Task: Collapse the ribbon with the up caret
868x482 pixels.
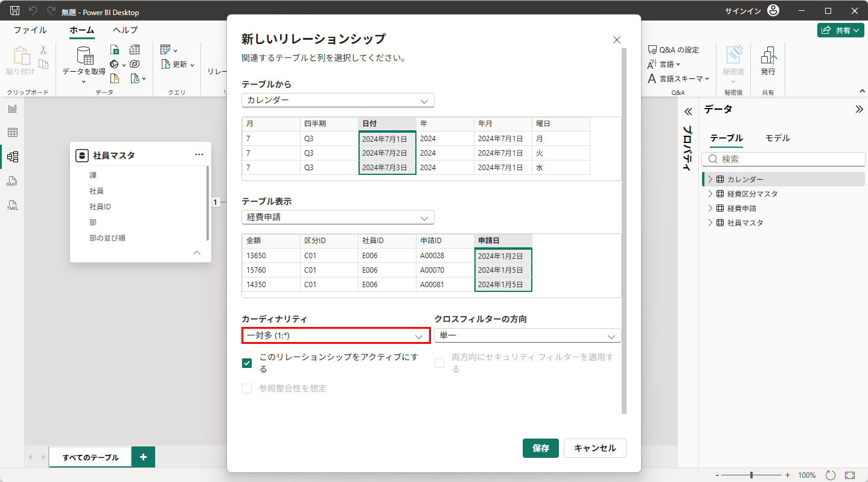Action: pos(862,91)
